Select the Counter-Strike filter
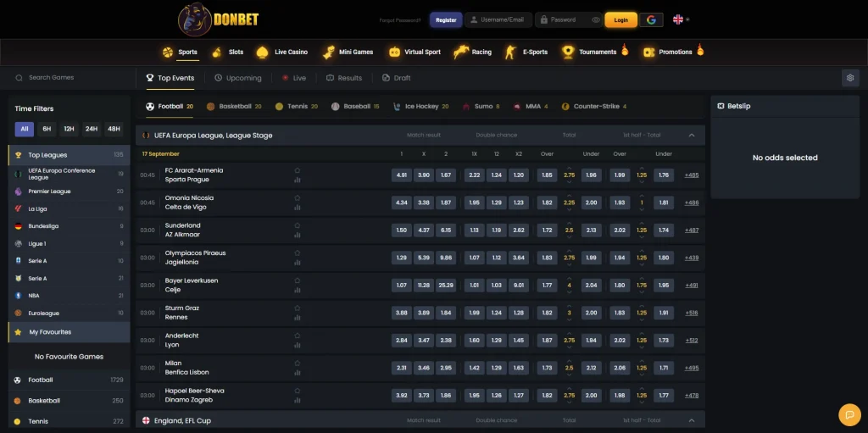Image resolution: width=868 pixels, height=433 pixels. click(594, 106)
